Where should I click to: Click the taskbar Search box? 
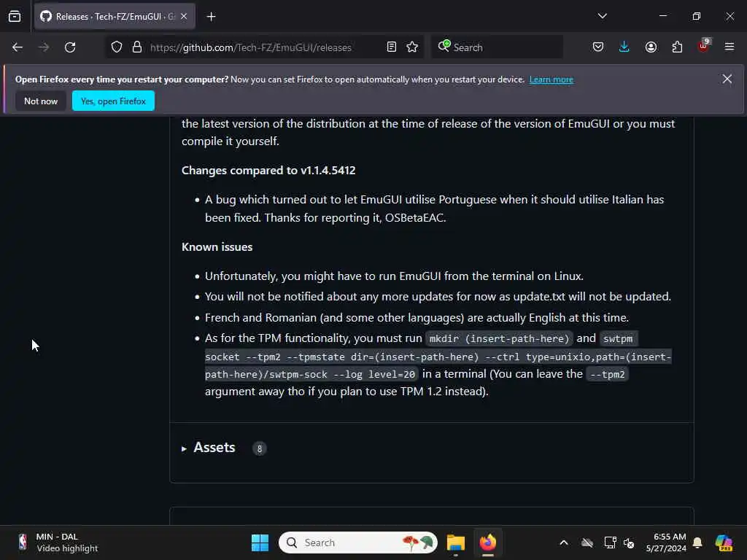[358, 542]
